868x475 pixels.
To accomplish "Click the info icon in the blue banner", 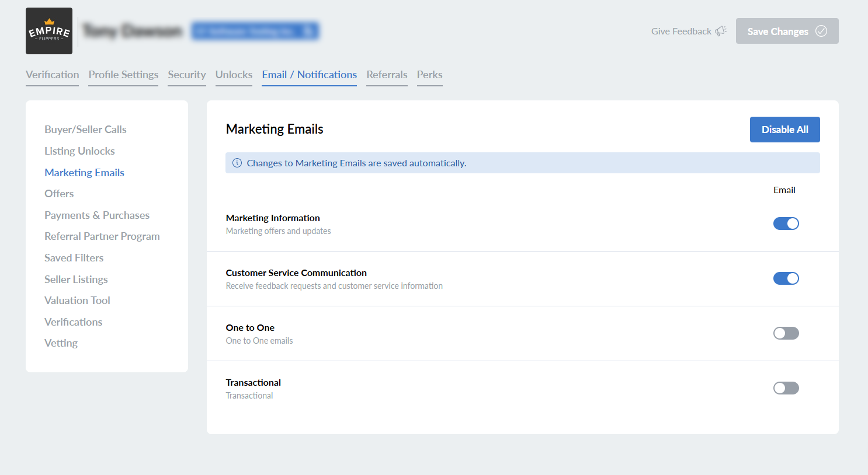I will coord(237,163).
